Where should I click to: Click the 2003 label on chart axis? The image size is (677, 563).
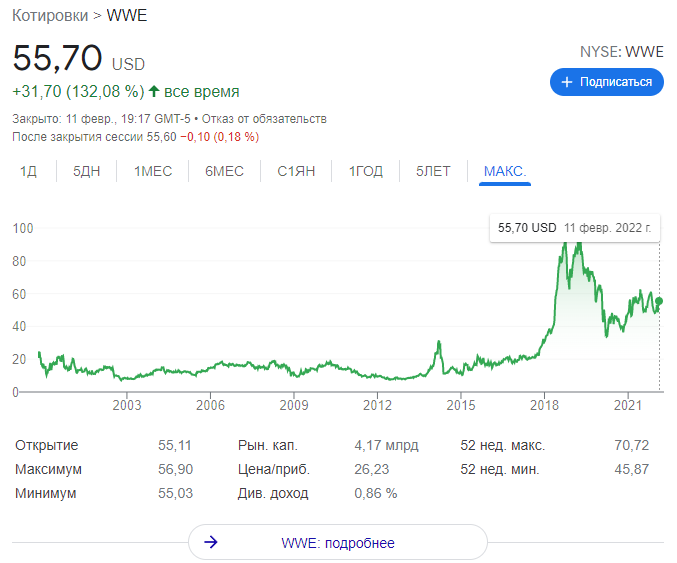point(127,405)
